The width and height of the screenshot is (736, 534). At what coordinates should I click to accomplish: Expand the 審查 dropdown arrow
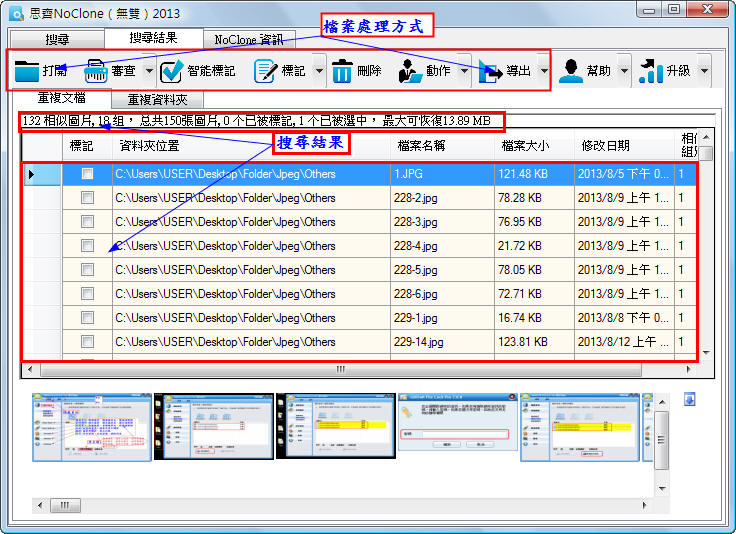click(149, 71)
